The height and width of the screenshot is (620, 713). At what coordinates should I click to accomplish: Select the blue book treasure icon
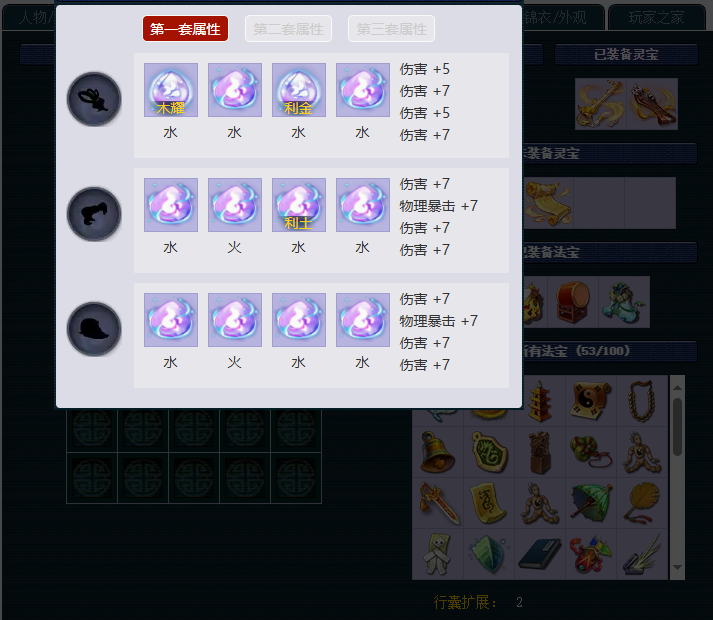540,554
